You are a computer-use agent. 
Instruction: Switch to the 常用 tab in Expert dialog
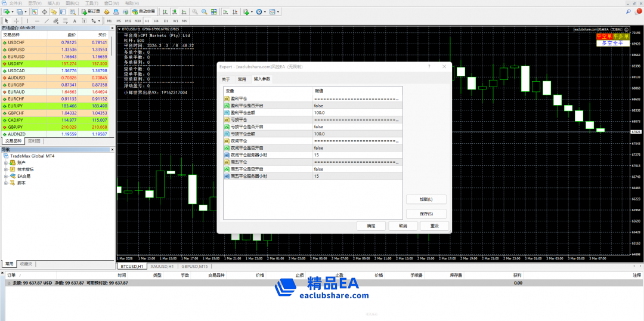click(x=241, y=79)
